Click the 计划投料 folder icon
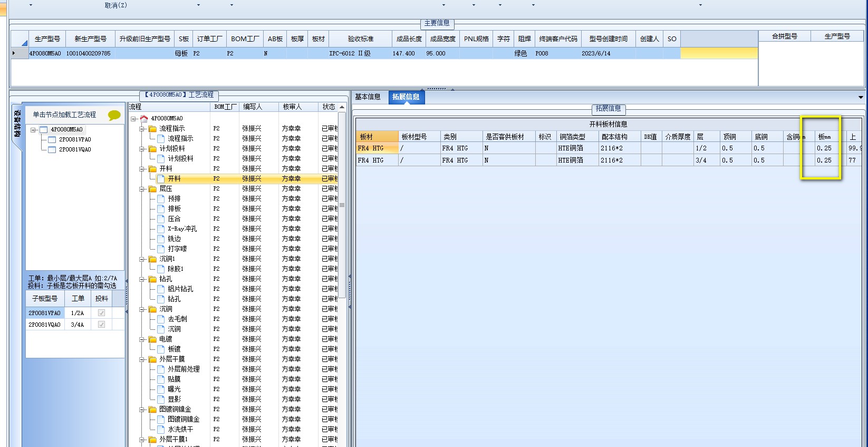 (x=152, y=149)
